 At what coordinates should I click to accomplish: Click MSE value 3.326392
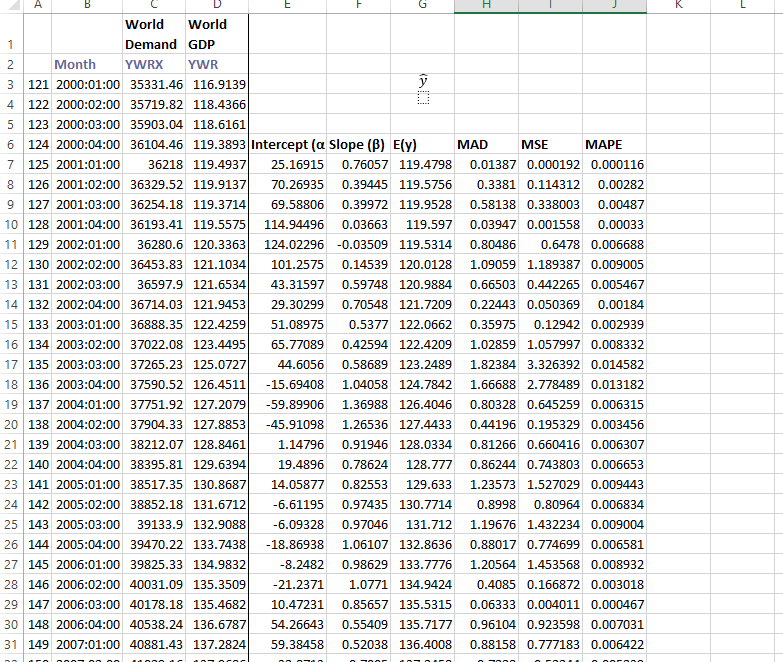550,364
